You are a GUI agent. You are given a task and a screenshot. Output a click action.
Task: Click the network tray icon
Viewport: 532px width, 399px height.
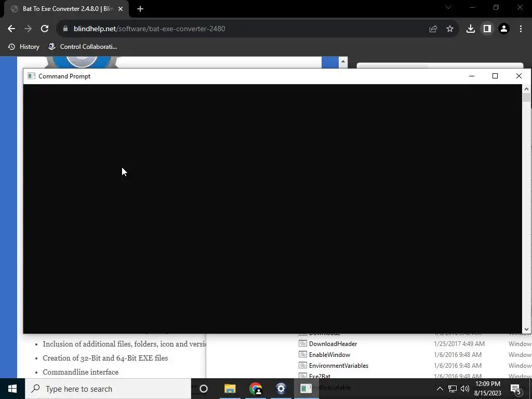453,389
